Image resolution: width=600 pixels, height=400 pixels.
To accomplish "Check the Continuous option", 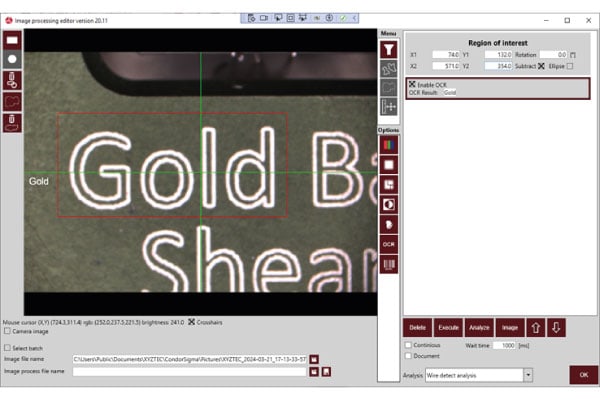I will click(x=407, y=344).
